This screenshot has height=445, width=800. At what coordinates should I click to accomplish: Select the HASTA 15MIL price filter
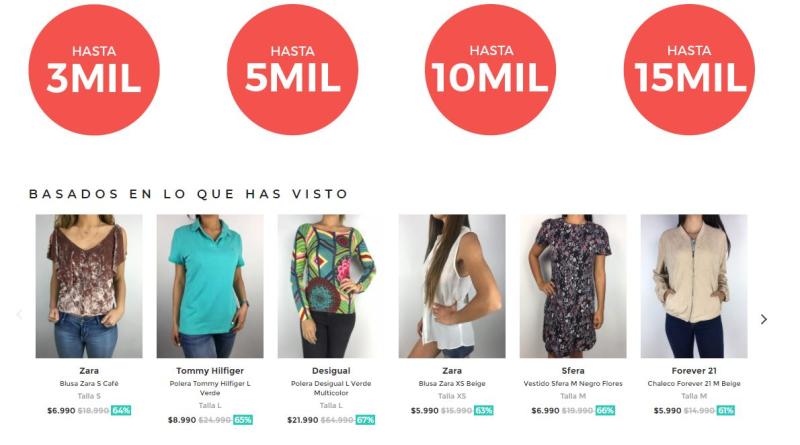689,70
